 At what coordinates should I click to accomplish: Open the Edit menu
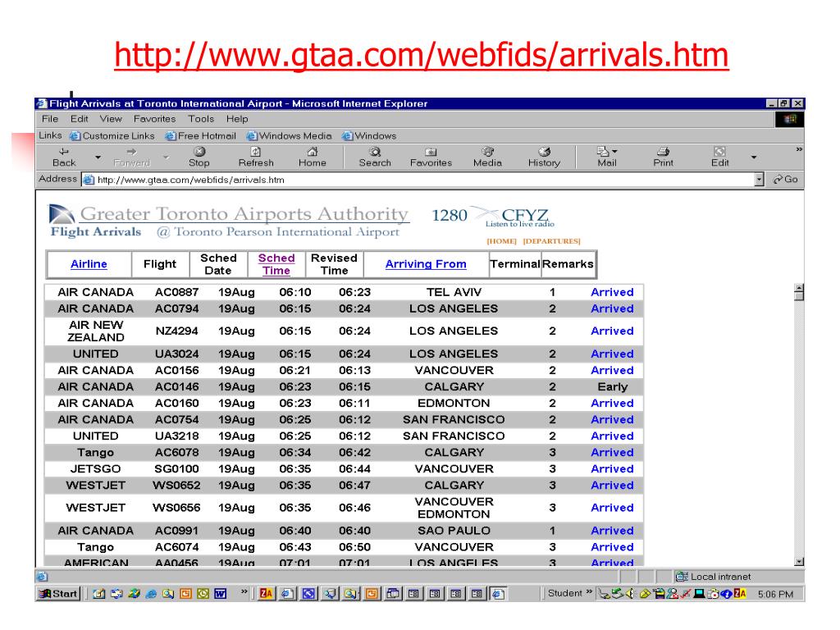coord(80,119)
